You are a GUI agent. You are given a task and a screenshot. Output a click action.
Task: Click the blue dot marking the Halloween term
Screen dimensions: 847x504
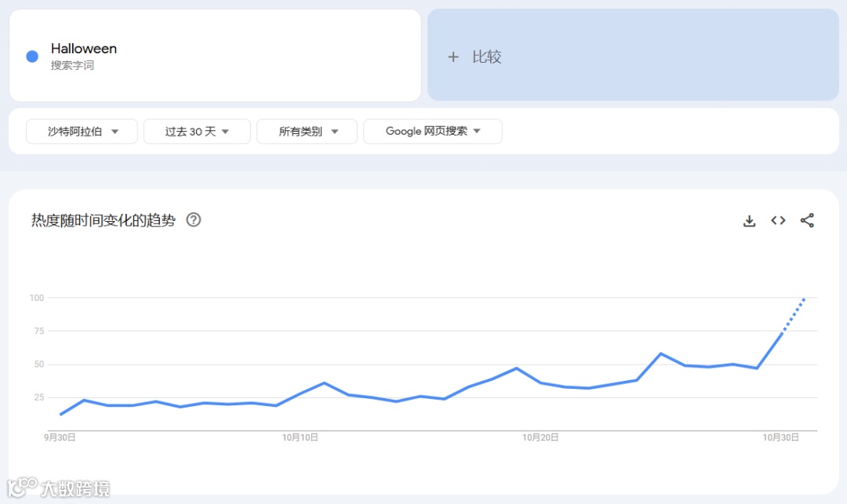(31, 56)
